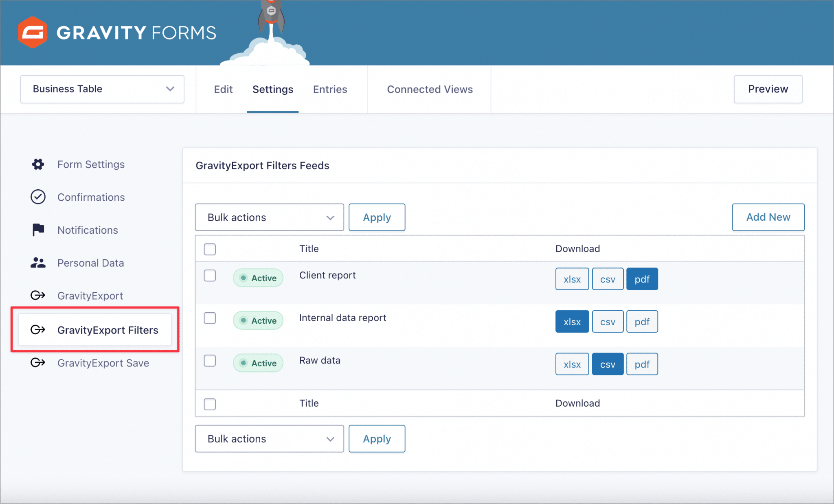The image size is (834, 504).
Task: Check the Raw data row checkbox
Action: pyautogui.click(x=210, y=361)
